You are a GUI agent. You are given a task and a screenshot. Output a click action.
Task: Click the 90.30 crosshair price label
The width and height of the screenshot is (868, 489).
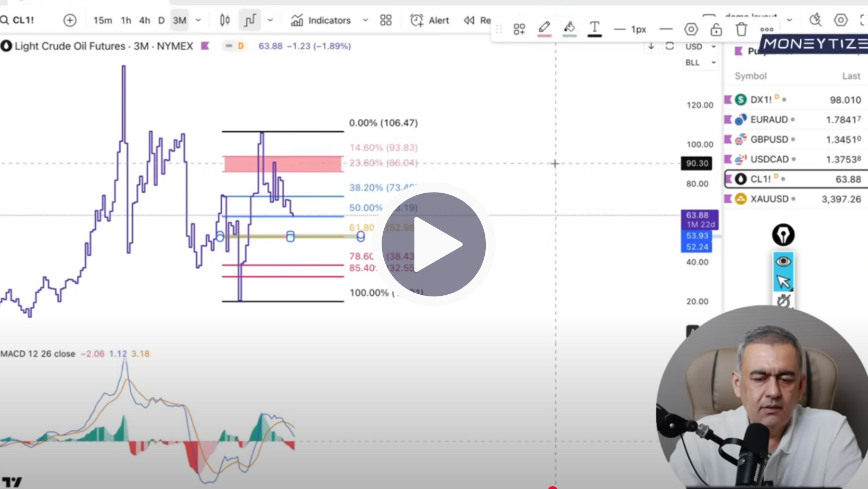[x=697, y=164]
